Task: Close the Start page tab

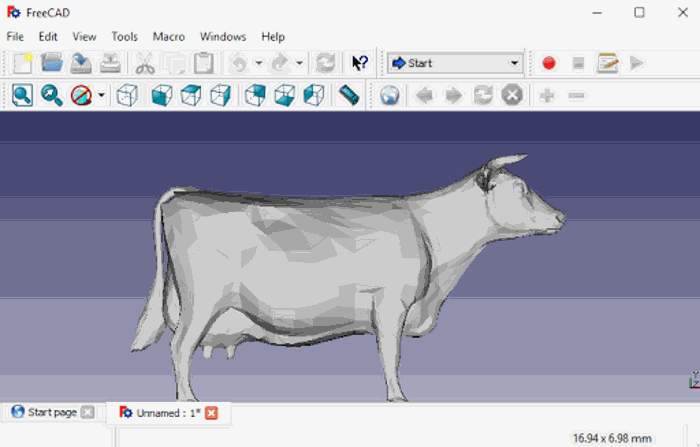Action: point(88,412)
